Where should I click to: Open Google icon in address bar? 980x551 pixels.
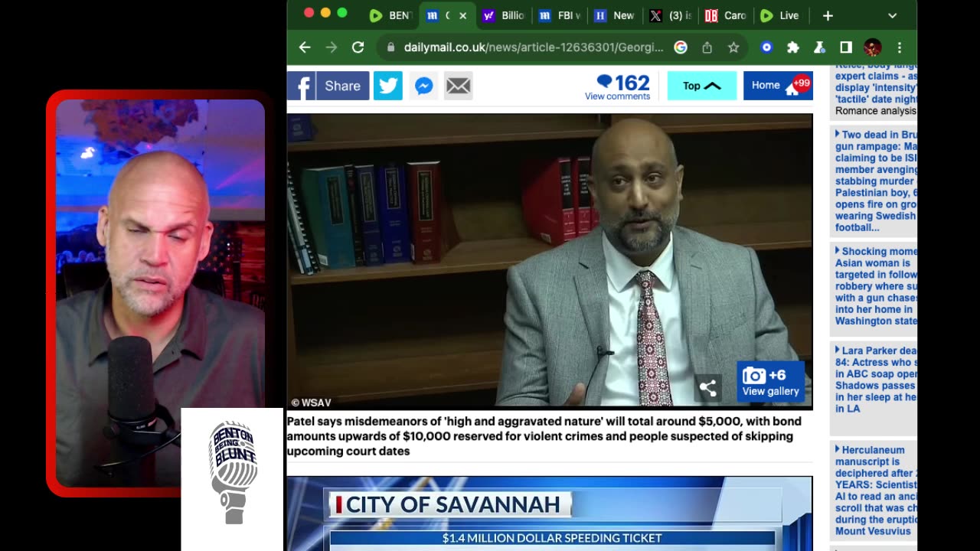(680, 47)
